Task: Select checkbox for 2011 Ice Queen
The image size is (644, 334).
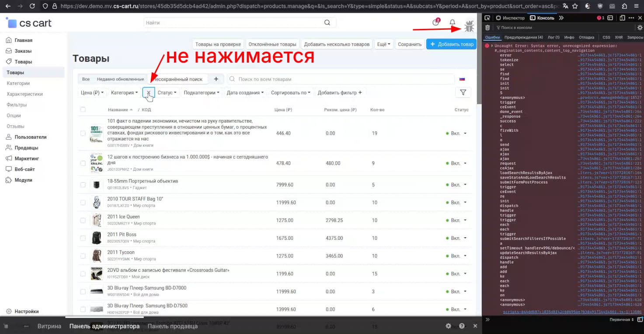Action: click(83, 220)
